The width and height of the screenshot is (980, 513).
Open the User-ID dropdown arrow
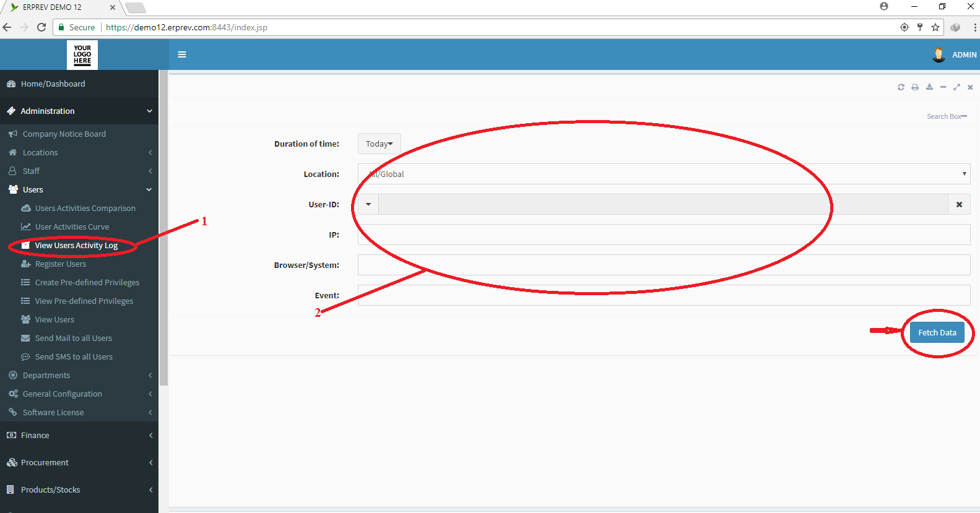coord(368,204)
